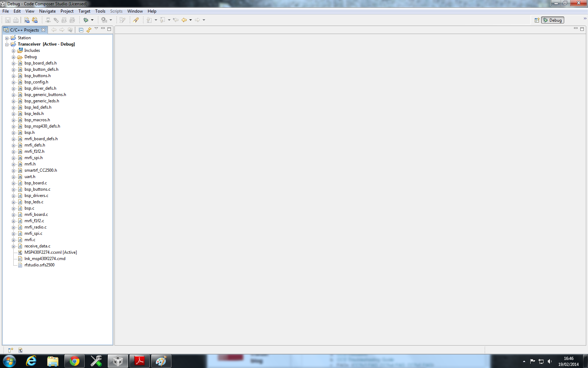Screen dimensions: 588x368
Task: Open the Projects view menu triangle
Action: tap(96, 29)
